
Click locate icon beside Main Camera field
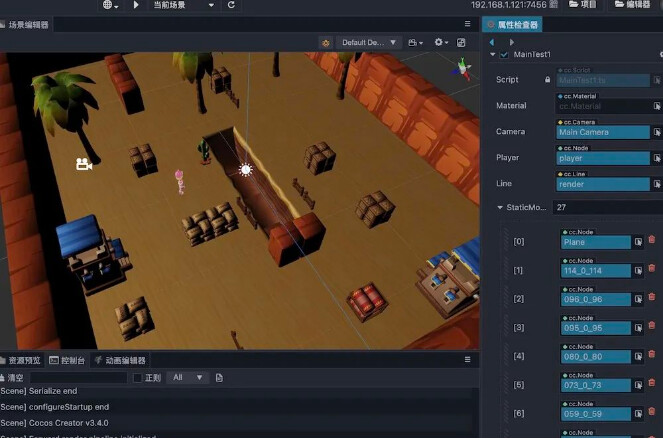[657, 132]
